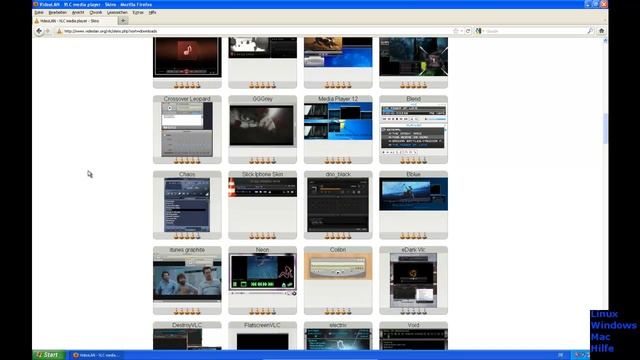Open a new tab with the plus button
This screenshot has height=360, width=640.
pos(123,20)
